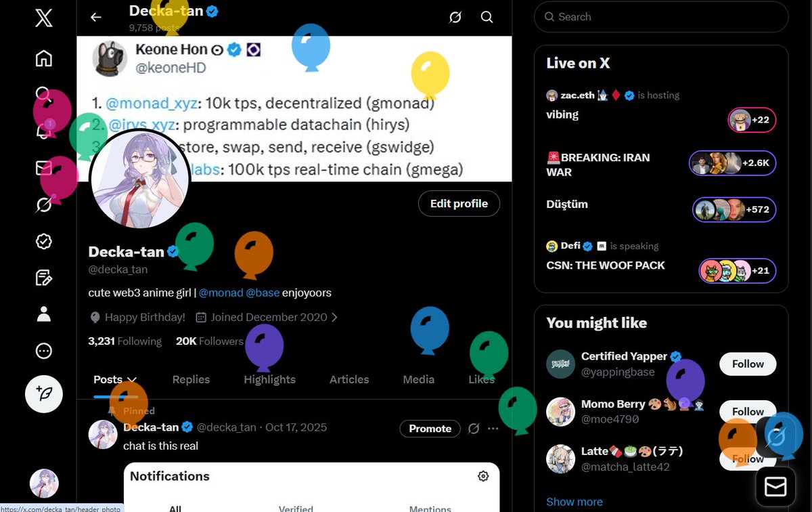The image size is (812, 512).
Task: Switch to the Highlights tab
Action: (270, 379)
